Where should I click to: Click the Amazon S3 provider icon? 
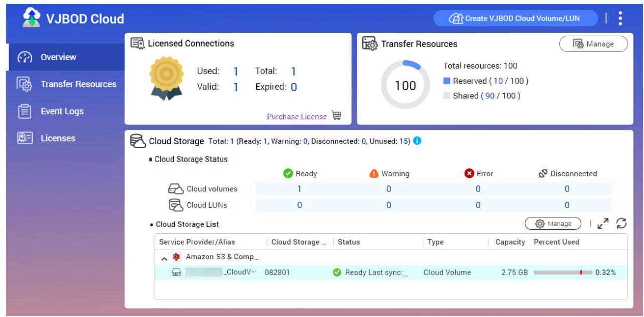[x=175, y=258]
